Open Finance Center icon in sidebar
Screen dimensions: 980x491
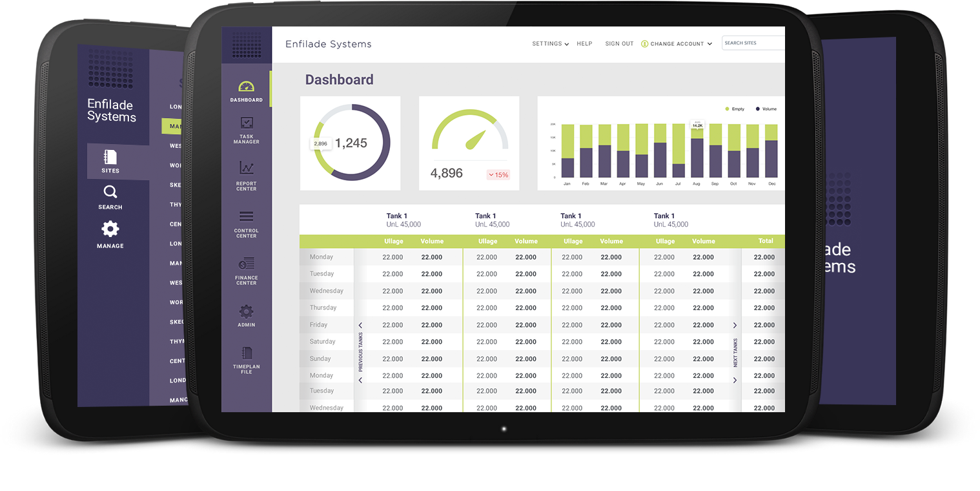[x=246, y=264]
